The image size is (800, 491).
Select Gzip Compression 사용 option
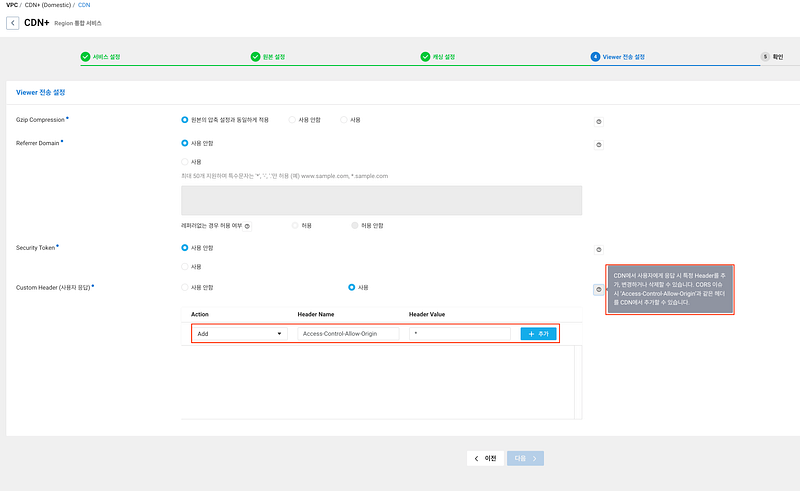pyautogui.click(x=343, y=119)
